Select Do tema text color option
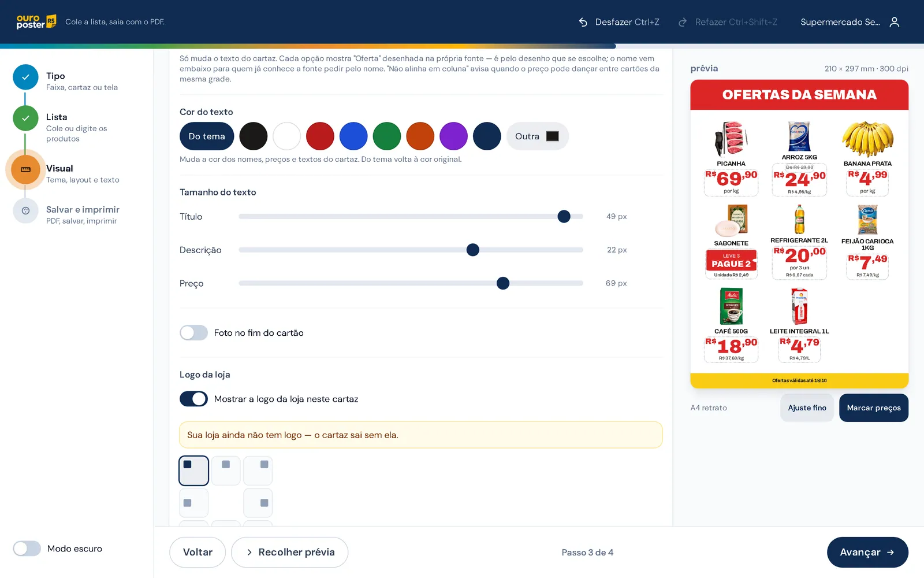 (207, 136)
